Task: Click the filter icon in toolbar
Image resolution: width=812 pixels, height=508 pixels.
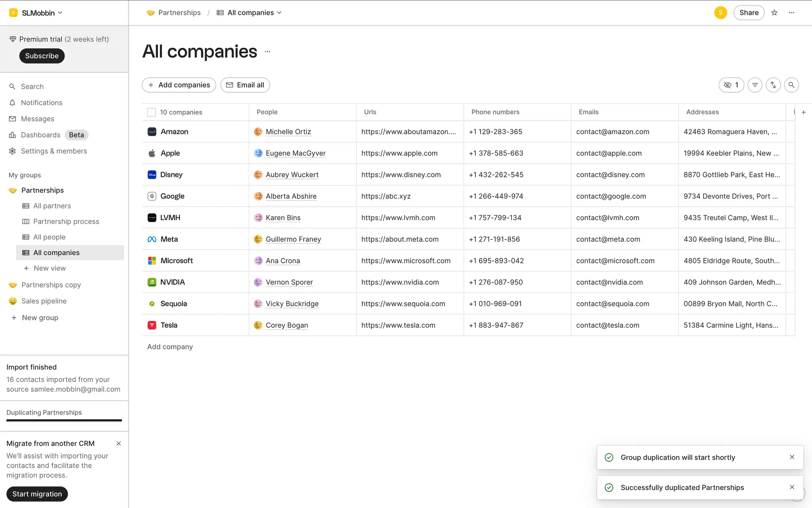Action: [x=755, y=85]
